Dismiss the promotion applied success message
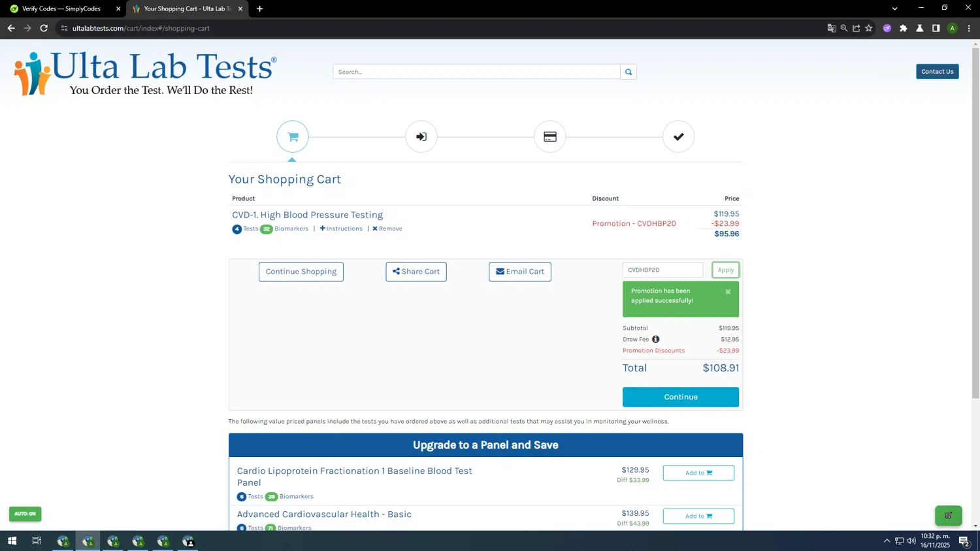Image resolution: width=980 pixels, height=551 pixels. click(x=728, y=292)
